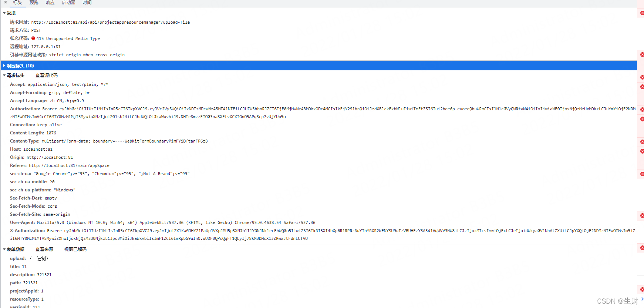Screen dimensions: 644x308
Task: Select Host localhost:81 value
Action: pos(38,150)
